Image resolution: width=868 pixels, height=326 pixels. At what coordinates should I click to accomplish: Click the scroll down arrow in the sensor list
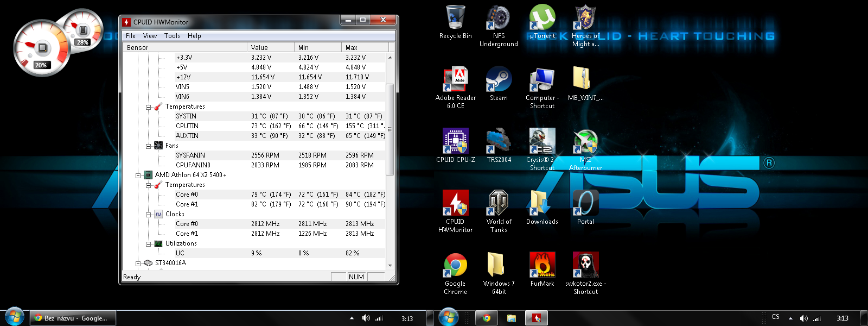390,265
